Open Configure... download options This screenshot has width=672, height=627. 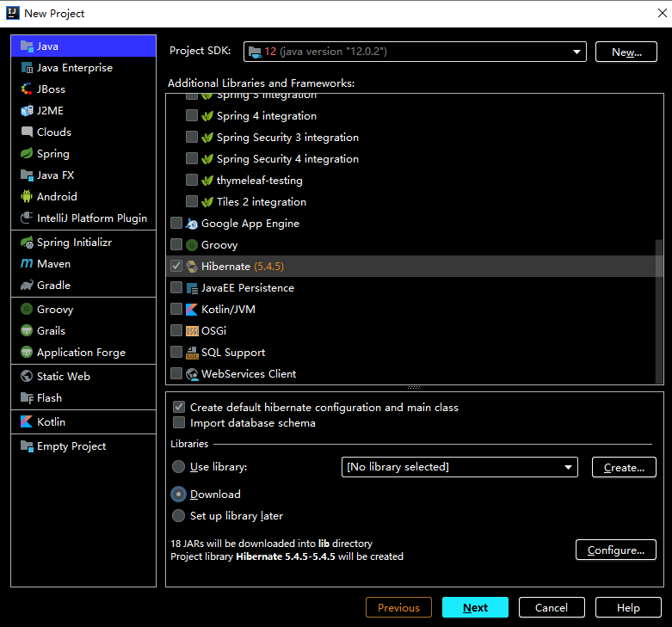point(616,550)
